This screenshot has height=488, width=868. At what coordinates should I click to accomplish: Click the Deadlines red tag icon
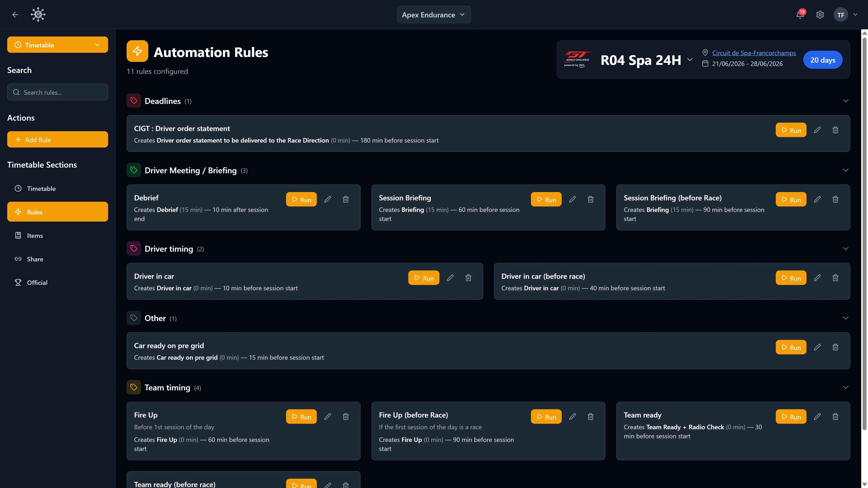pyautogui.click(x=134, y=101)
